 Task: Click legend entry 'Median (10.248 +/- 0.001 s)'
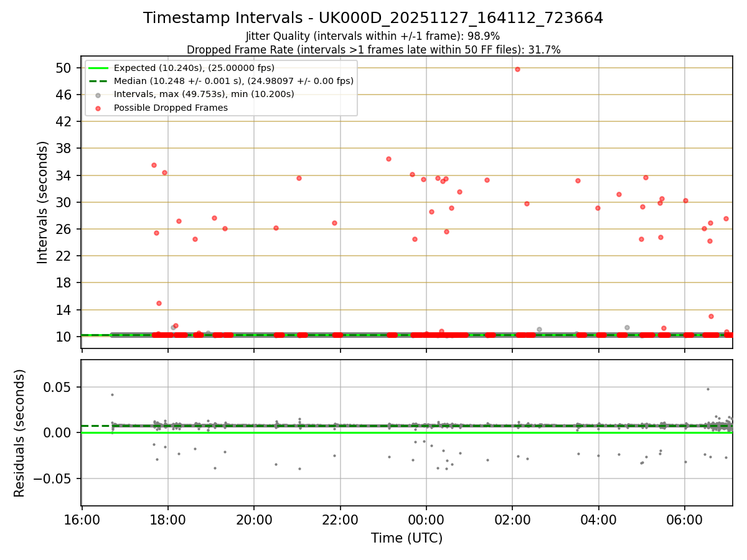[x=233, y=81]
